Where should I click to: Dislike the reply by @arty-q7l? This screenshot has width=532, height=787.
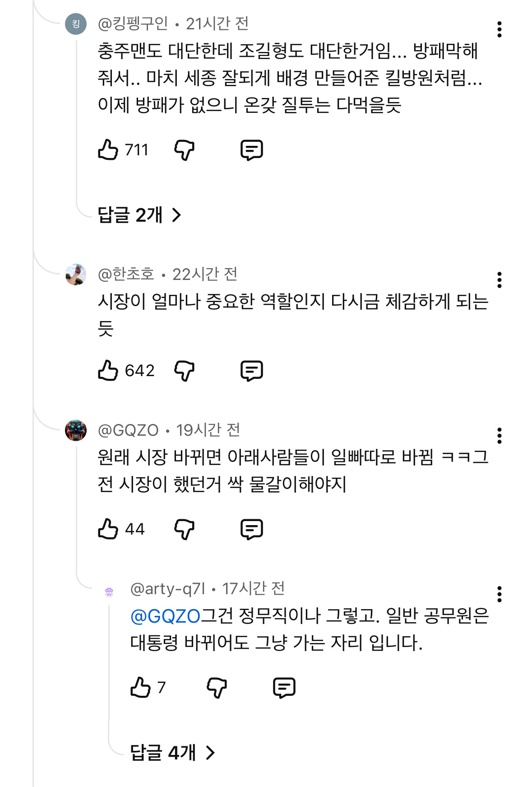[217, 688]
